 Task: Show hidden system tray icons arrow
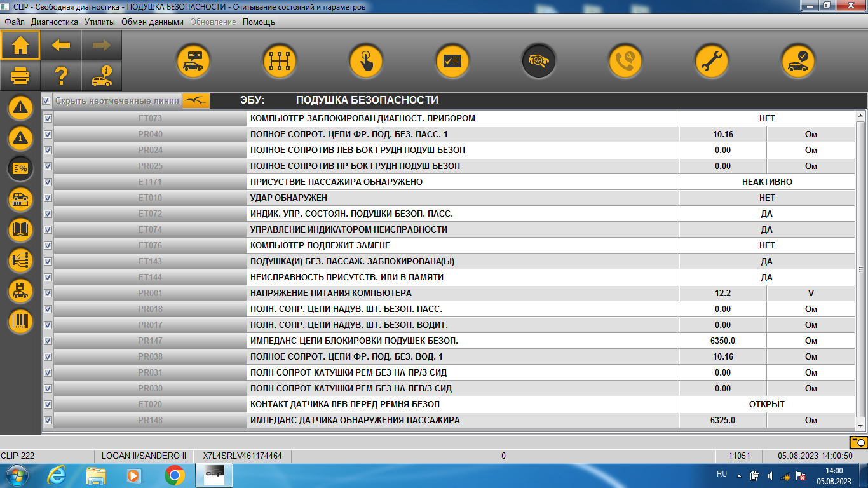[739, 475]
